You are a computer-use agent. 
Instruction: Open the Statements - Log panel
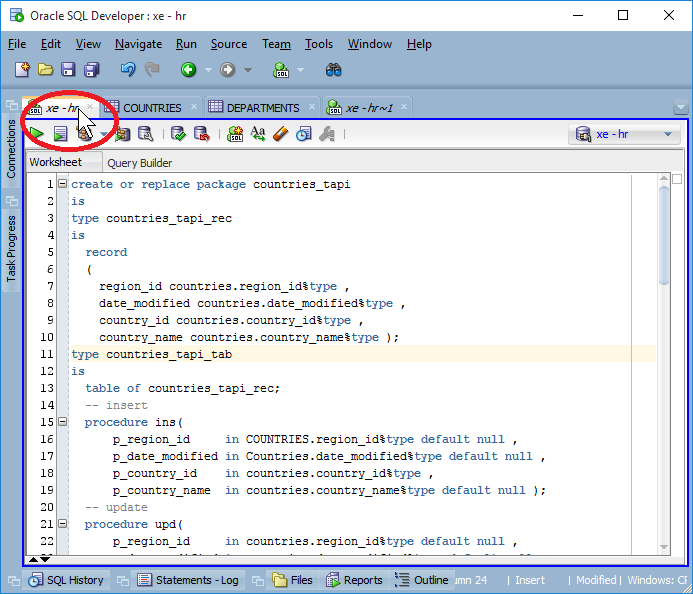coord(188,580)
